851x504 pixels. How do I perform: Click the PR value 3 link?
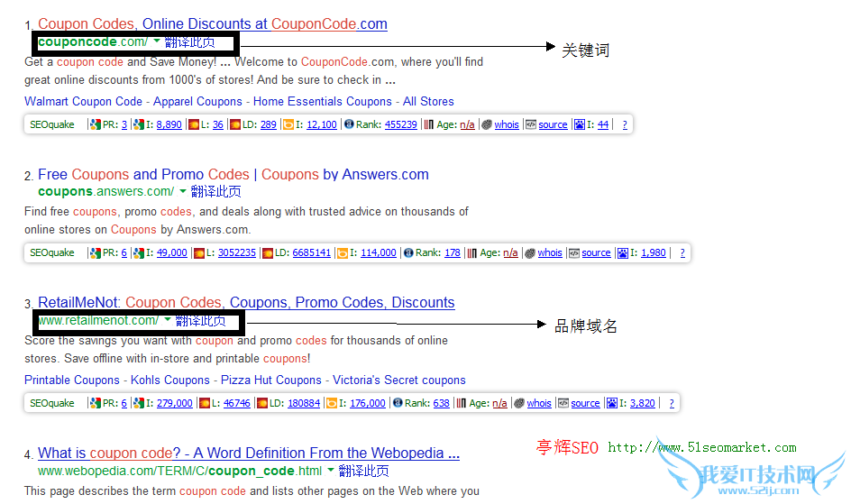pos(124,124)
